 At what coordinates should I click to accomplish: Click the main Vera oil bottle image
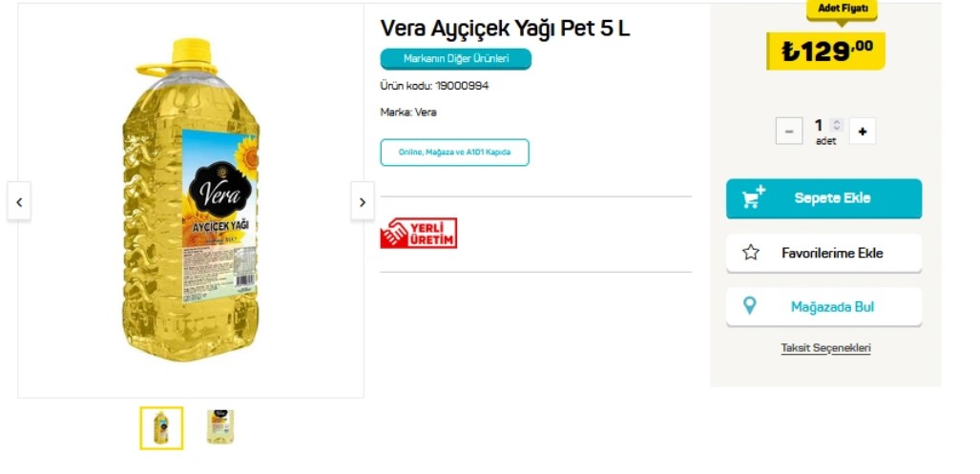tap(191, 200)
